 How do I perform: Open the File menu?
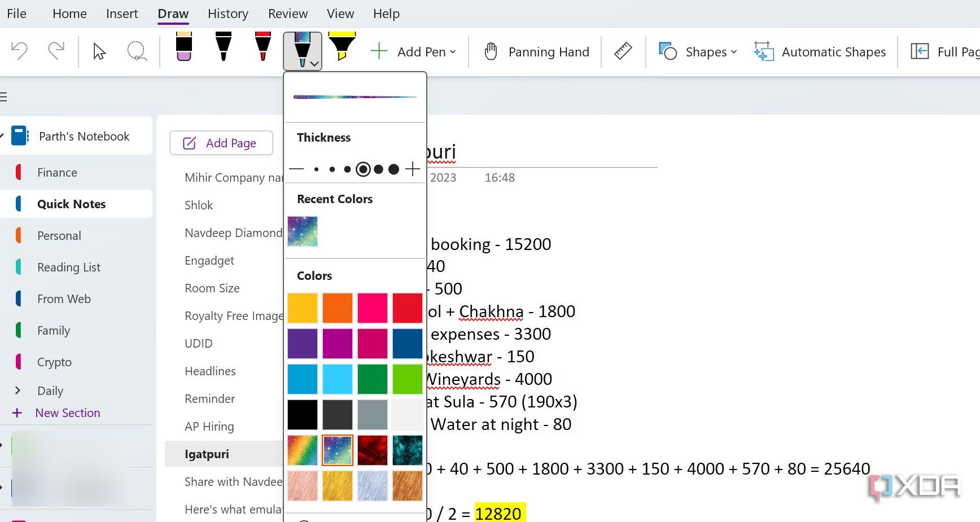(x=16, y=14)
